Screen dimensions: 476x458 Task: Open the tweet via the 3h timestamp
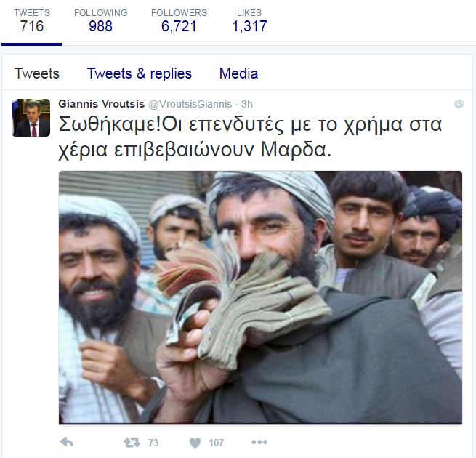click(x=247, y=104)
